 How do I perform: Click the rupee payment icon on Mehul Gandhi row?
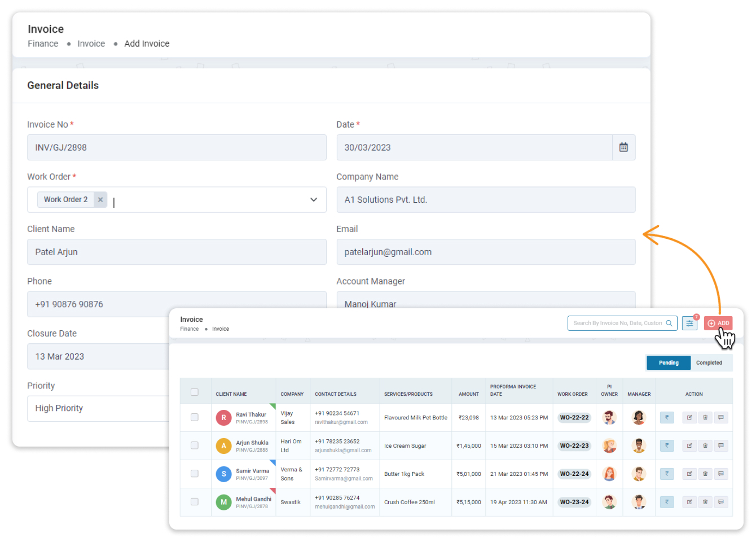click(667, 502)
